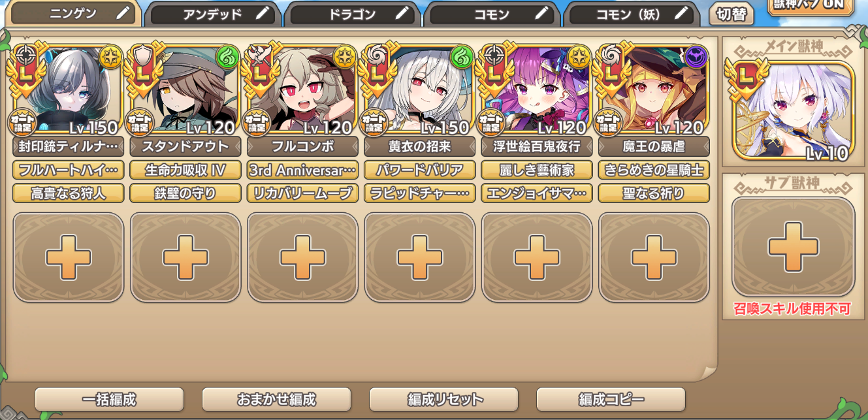The width and height of the screenshot is (868, 420).
Task: Open the パワードバリア ability slot
Action: pos(419,170)
